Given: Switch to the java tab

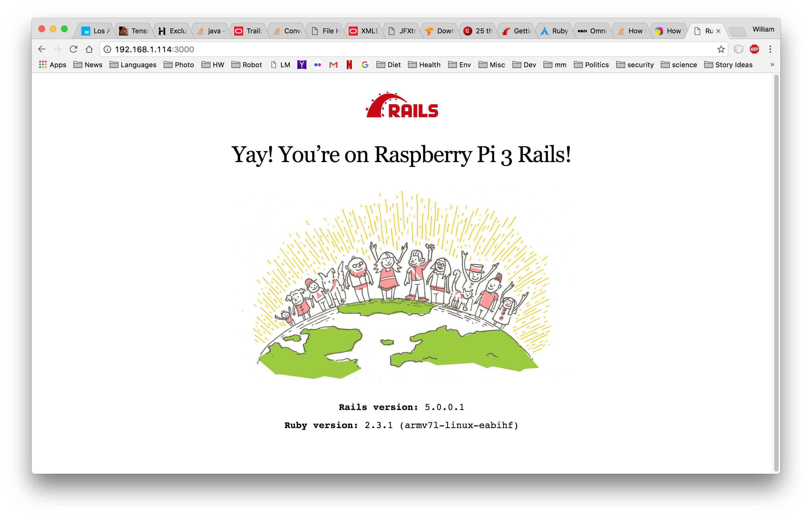Looking at the screenshot, I should pyautogui.click(x=210, y=31).
